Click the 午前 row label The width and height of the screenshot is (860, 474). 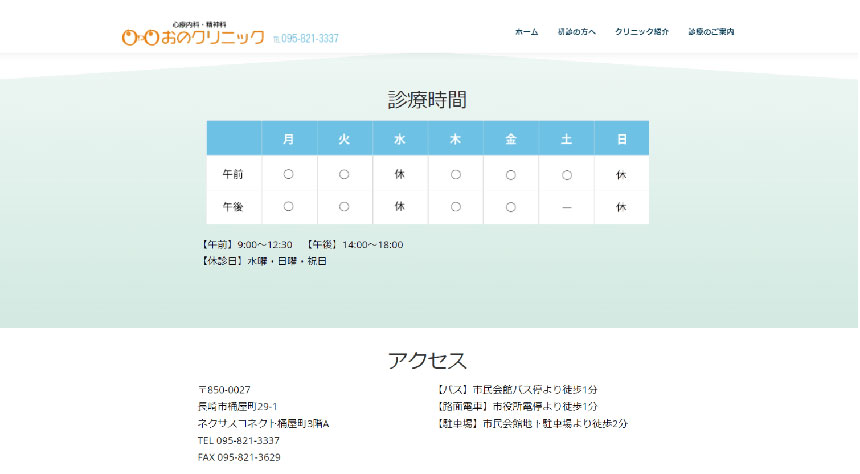pyautogui.click(x=233, y=174)
